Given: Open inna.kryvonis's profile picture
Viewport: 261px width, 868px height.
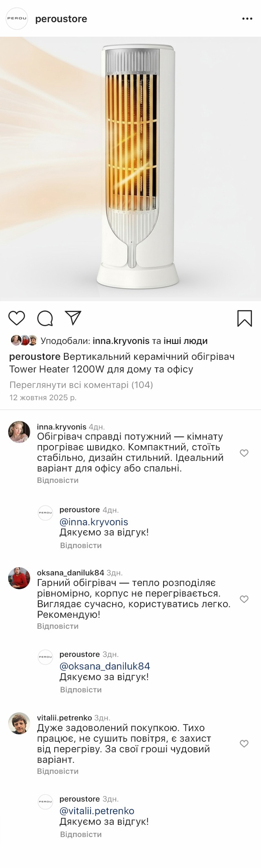Looking at the screenshot, I should point(19,432).
